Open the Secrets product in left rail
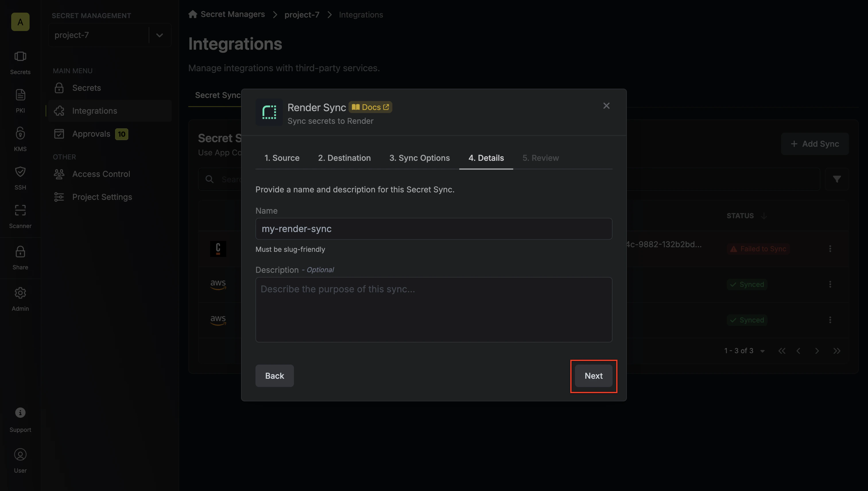868x491 pixels. (x=20, y=63)
